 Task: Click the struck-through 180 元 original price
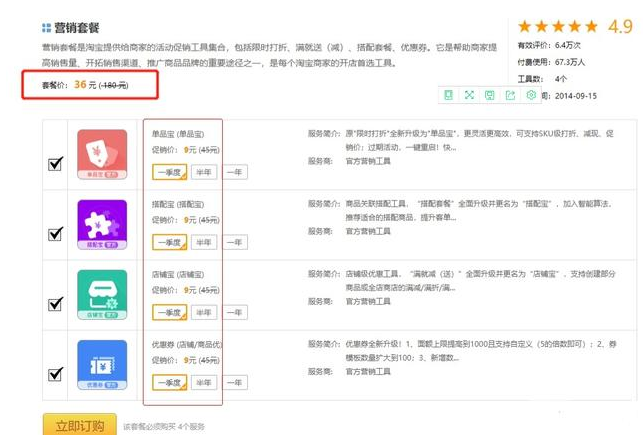point(114,85)
